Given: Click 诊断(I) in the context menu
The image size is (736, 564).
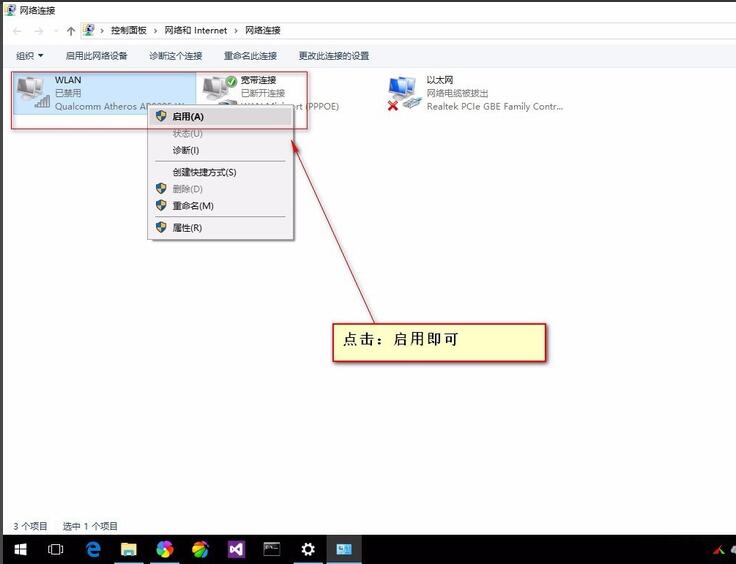Looking at the screenshot, I should click(x=186, y=150).
